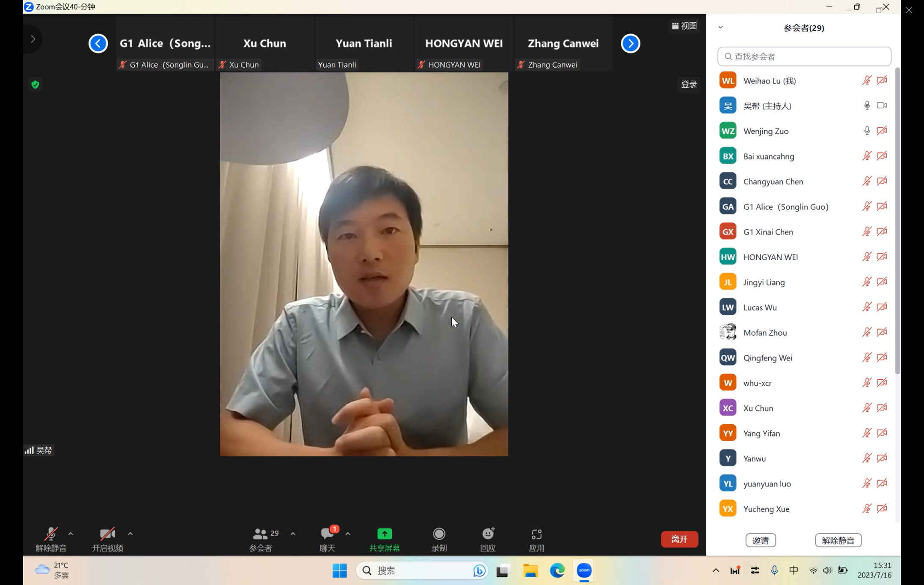Click the record icon

(439, 534)
